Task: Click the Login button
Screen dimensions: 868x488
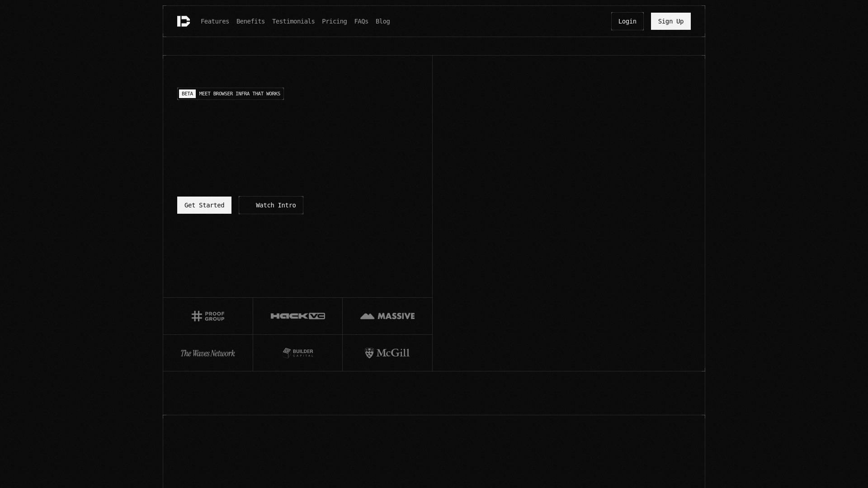Action: 627,21
